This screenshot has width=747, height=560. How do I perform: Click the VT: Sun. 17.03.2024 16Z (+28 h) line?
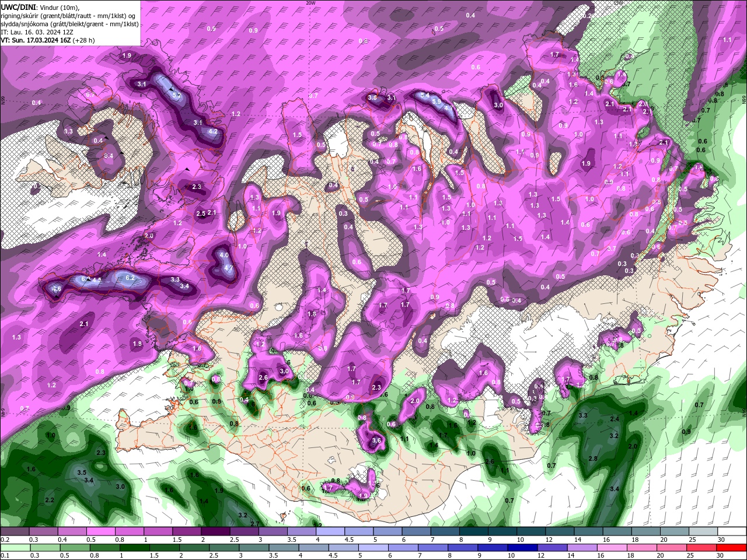click(x=48, y=40)
